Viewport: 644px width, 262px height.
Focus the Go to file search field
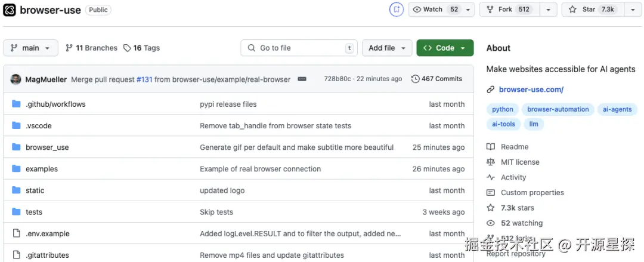tap(299, 48)
